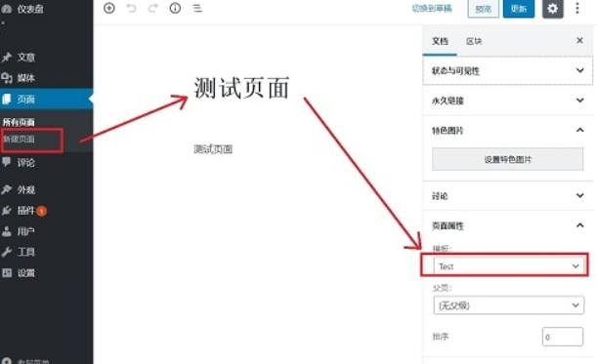This screenshot has width=597, height=364.
Task: Click 设置特色图片 button
Action: click(507, 159)
